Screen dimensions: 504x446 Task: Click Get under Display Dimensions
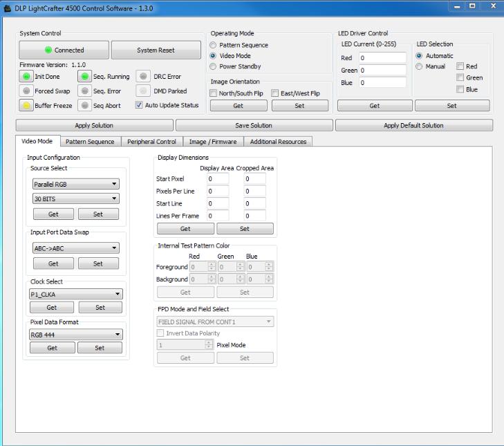[185, 229]
